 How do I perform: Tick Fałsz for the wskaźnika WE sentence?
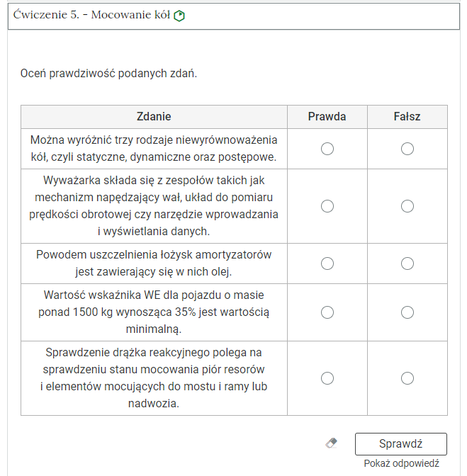point(407,312)
